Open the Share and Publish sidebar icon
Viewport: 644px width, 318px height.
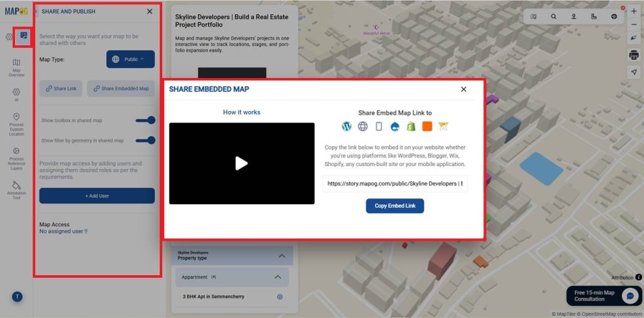point(23,36)
